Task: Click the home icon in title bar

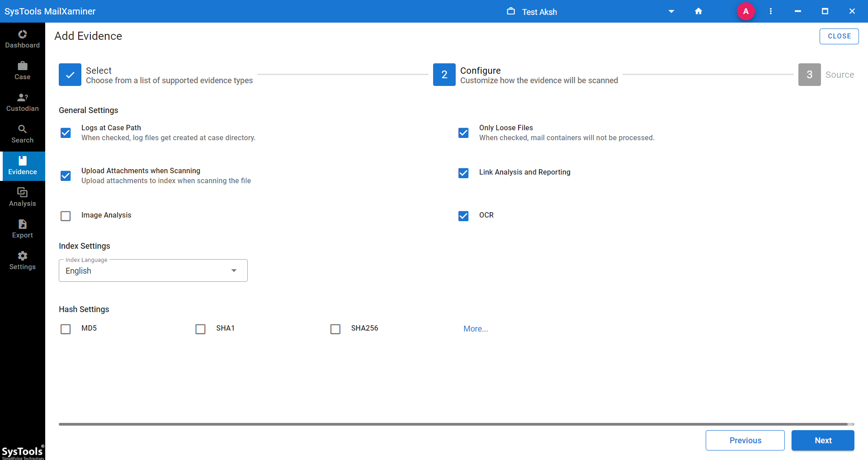Action: [698, 11]
